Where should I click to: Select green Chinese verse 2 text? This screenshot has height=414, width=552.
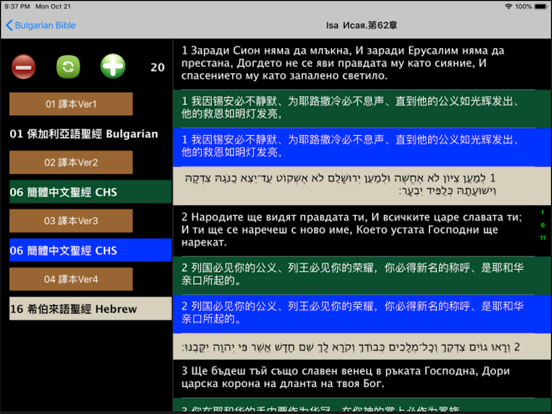coord(362,275)
